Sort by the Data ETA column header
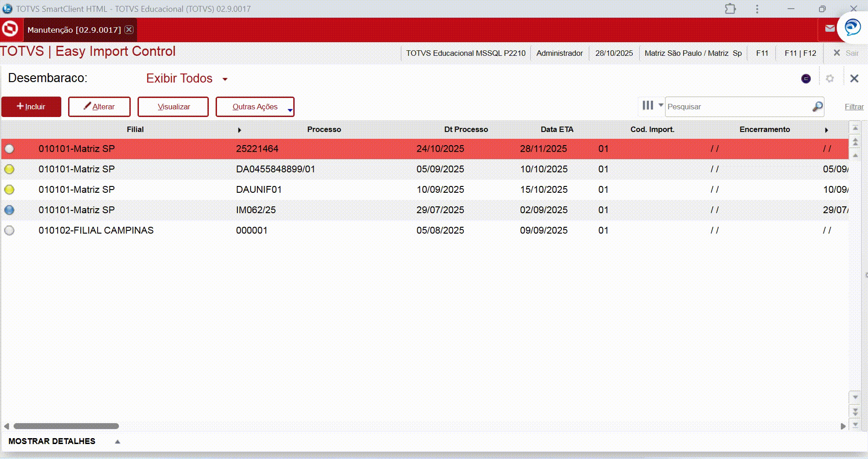 557,130
